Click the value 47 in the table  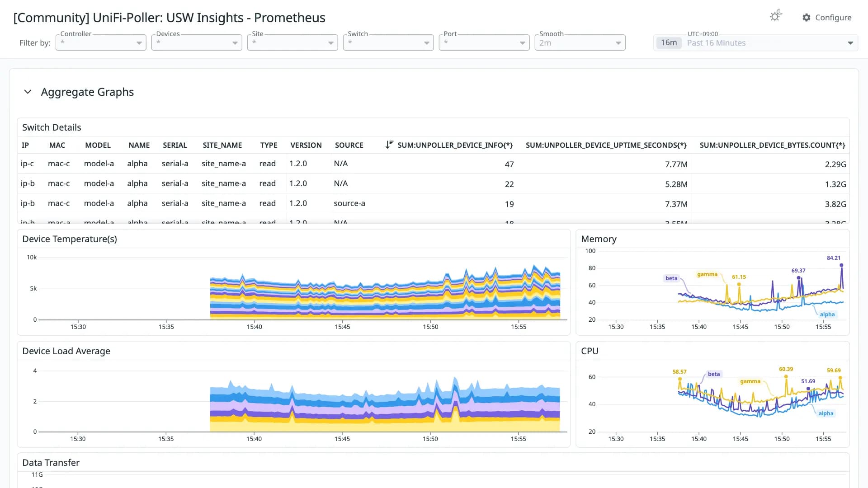click(x=509, y=164)
